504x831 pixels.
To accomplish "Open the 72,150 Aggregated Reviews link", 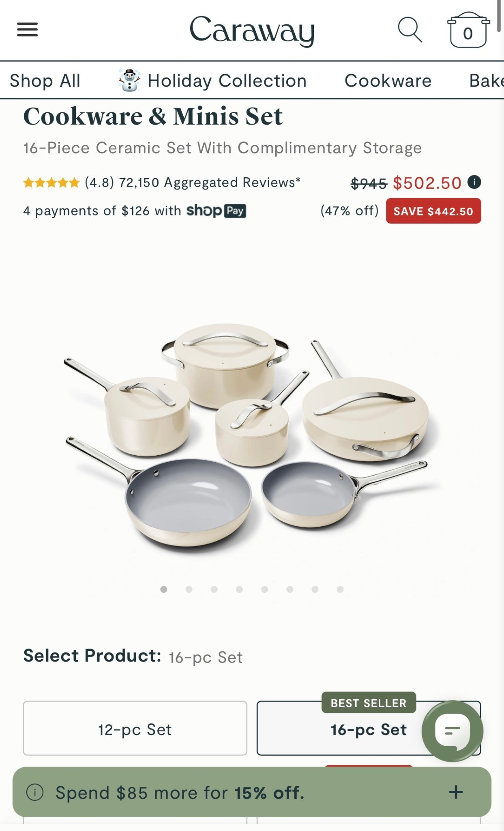I will (x=210, y=183).
